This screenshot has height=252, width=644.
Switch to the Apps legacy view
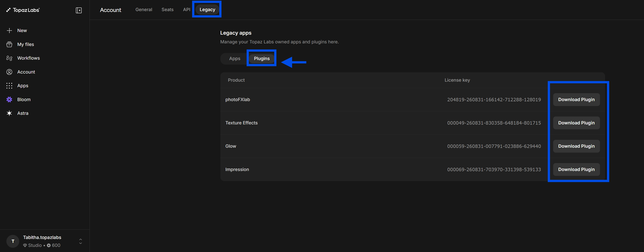235,59
